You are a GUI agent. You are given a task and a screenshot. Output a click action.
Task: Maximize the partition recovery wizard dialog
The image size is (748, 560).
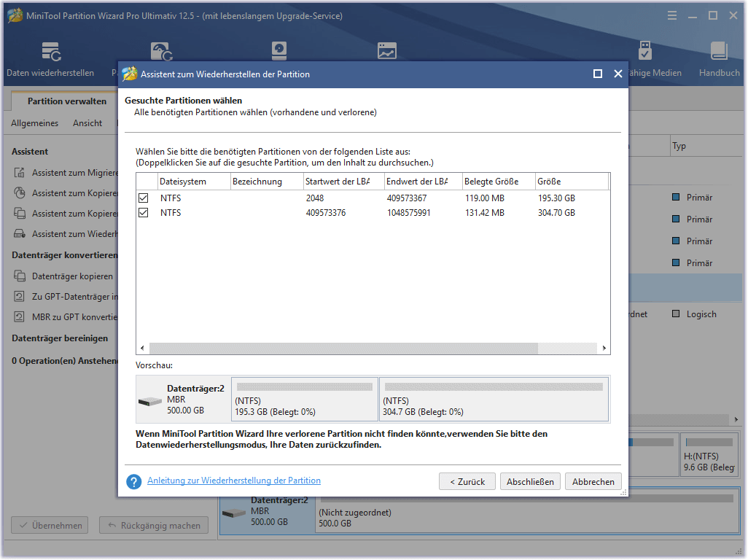pos(598,74)
